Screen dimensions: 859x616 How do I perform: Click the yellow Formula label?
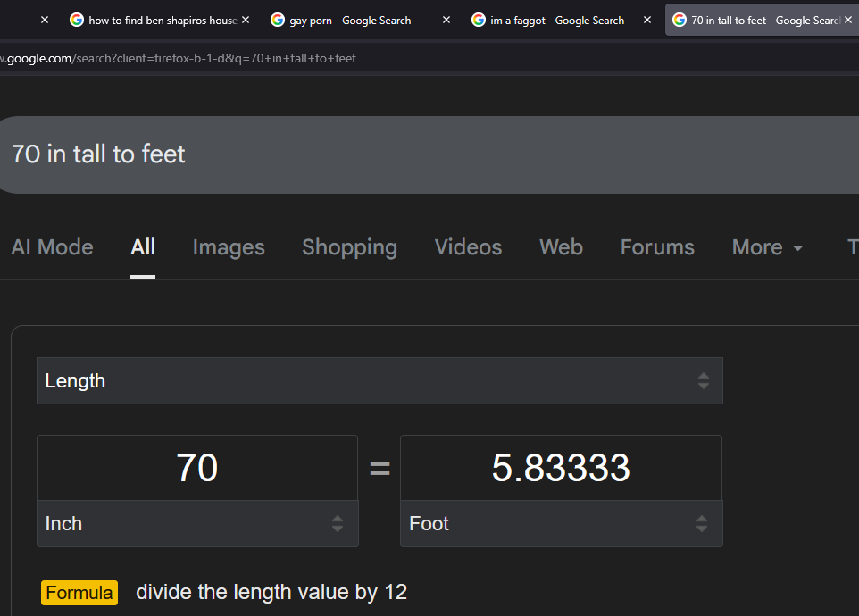pos(79,593)
